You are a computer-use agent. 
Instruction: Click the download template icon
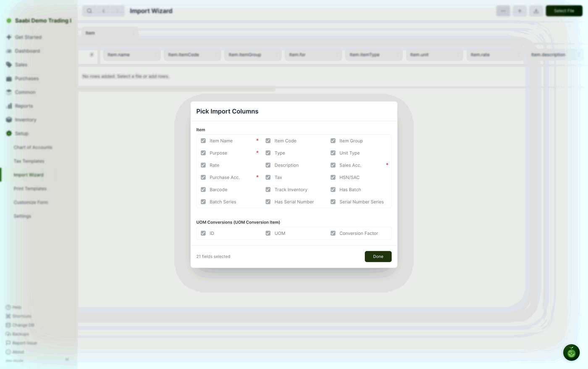click(x=536, y=11)
